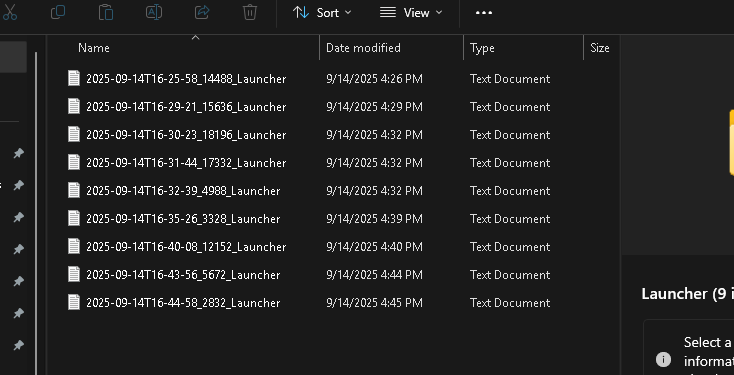The width and height of the screenshot is (734, 375).
Task: Select file 2025-09-14T16-30-23_18196_Launcher
Action: pos(186,135)
